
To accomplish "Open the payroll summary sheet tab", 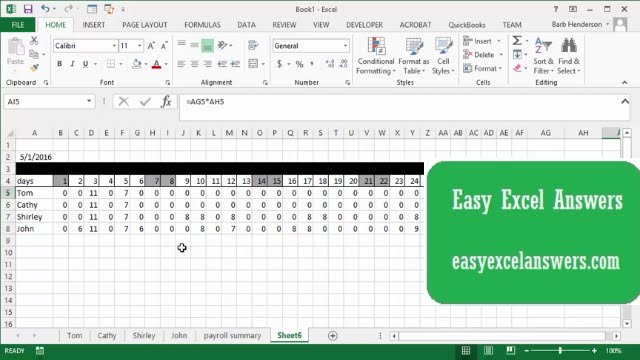I will tap(232, 336).
